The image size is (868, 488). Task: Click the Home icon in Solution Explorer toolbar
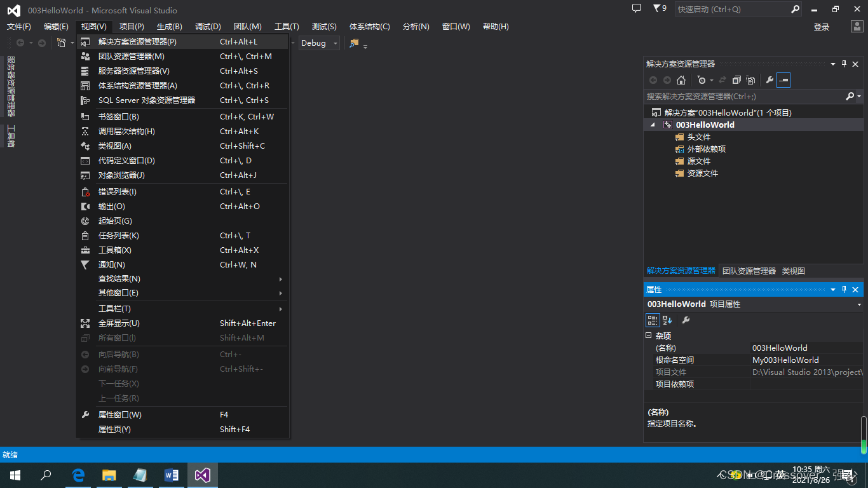click(x=681, y=80)
